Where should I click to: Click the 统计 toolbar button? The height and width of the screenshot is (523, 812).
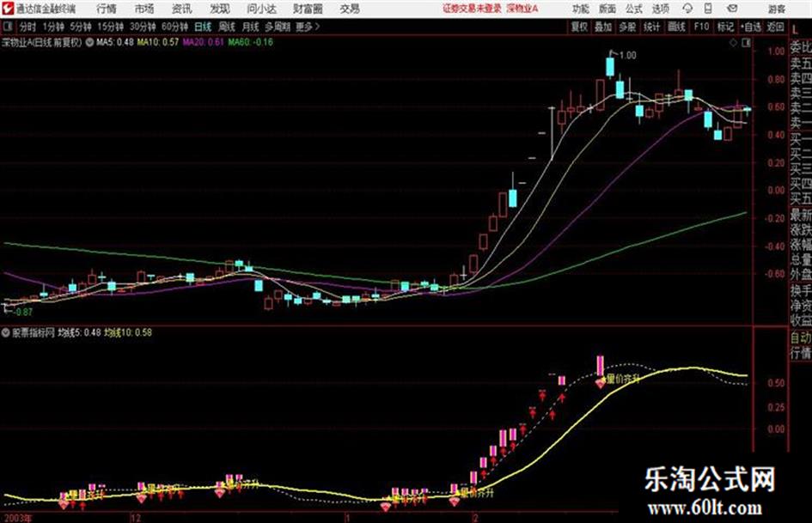651,27
